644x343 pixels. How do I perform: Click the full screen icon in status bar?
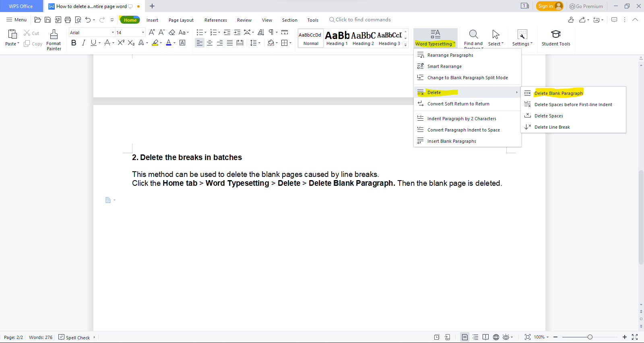(x=635, y=337)
